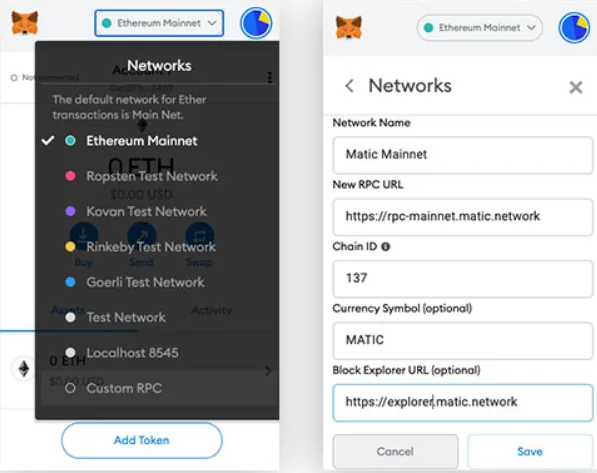Viewport: 597px width, 473px height.
Task: Open the Ethereum Mainnet dropdown in left panel
Action: click(159, 23)
